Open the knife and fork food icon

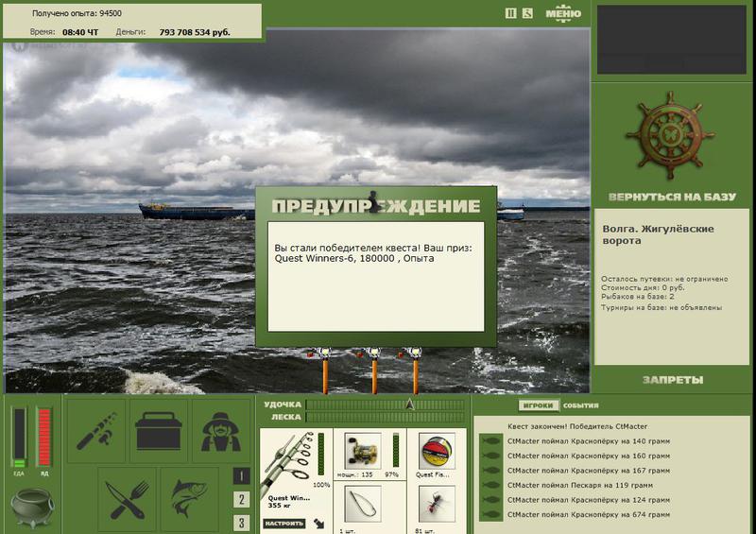(127, 499)
